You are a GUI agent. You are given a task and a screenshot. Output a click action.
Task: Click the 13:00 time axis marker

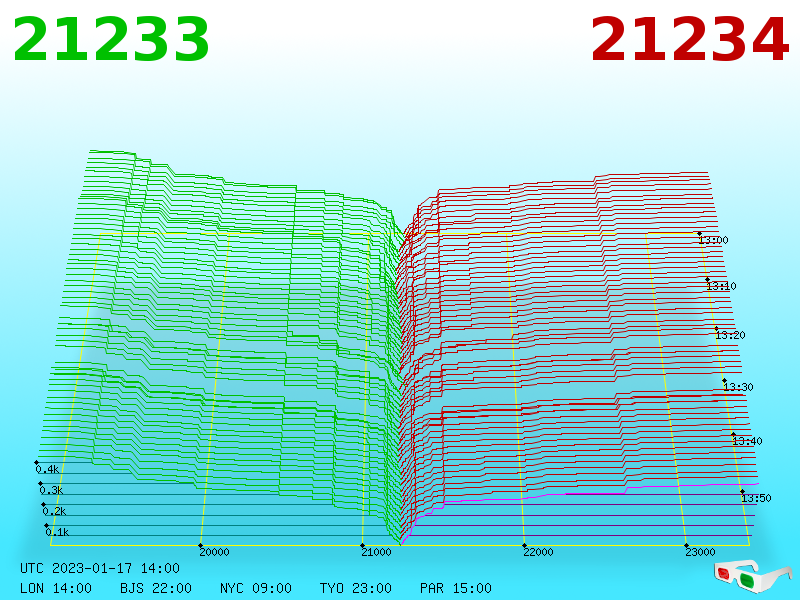click(713, 240)
